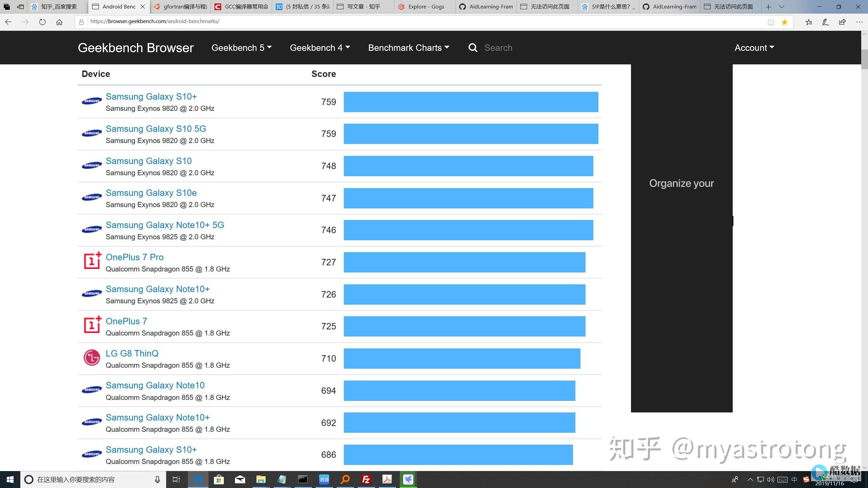Screen dimensions: 868x488
Task: Click the page vertical scrollbar thumb
Action: [x=864, y=59]
